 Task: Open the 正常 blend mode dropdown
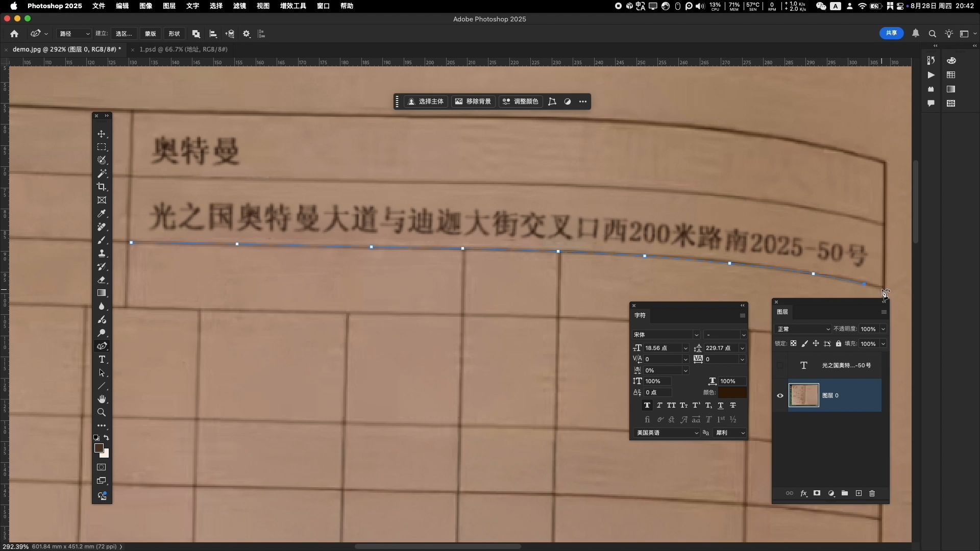coord(803,329)
